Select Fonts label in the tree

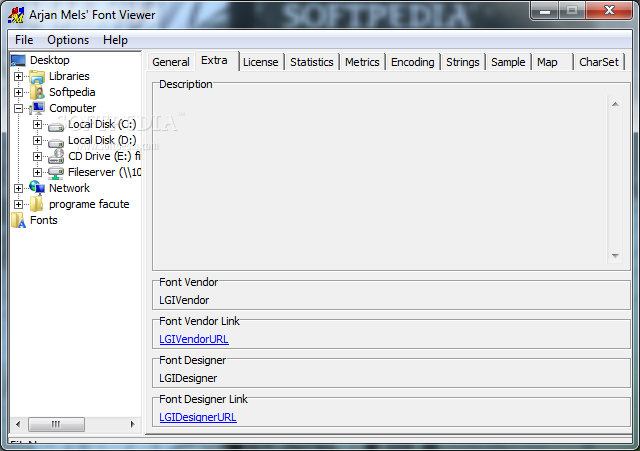[43, 220]
